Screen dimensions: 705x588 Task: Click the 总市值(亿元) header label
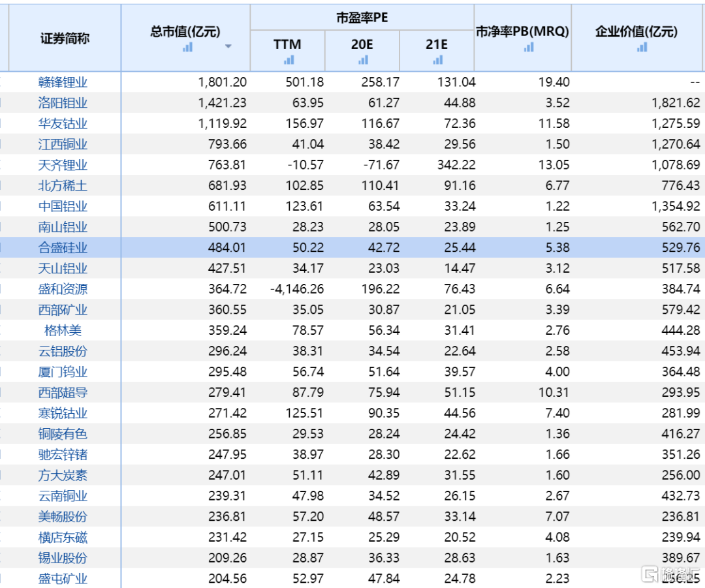coord(185,31)
